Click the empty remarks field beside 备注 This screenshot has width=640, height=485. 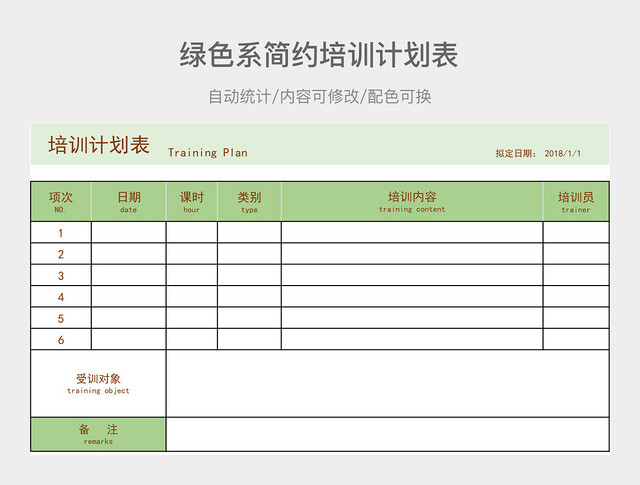[x=388, y=434]
